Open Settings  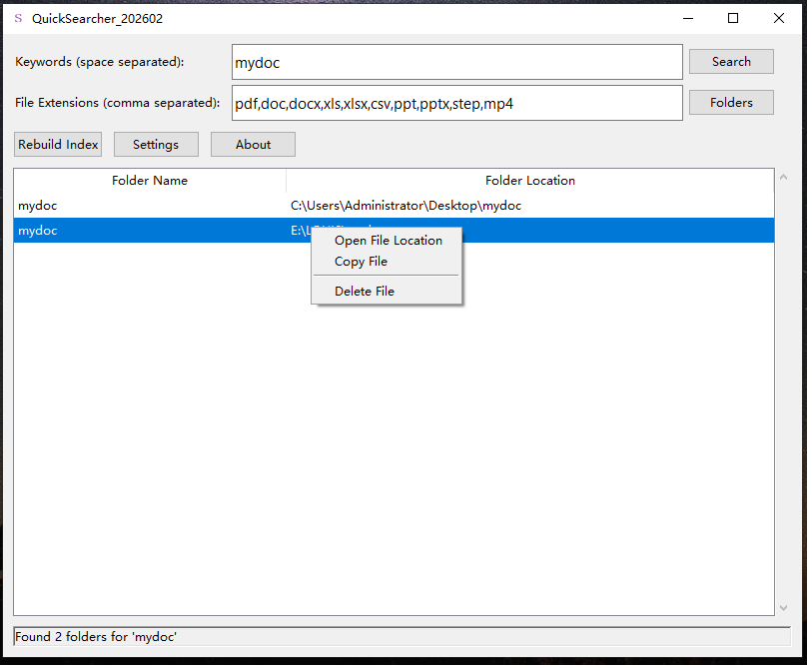coord(156,144)
